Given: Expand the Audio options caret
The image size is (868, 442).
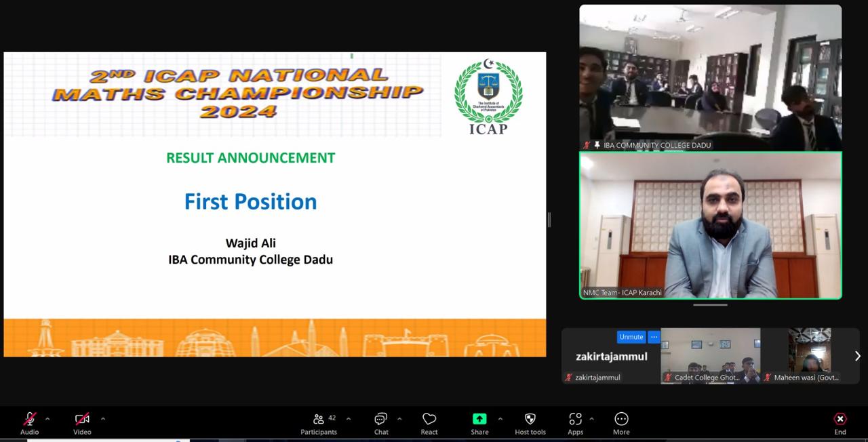Looking at the screenshot, I should click(x=47, y=419).
